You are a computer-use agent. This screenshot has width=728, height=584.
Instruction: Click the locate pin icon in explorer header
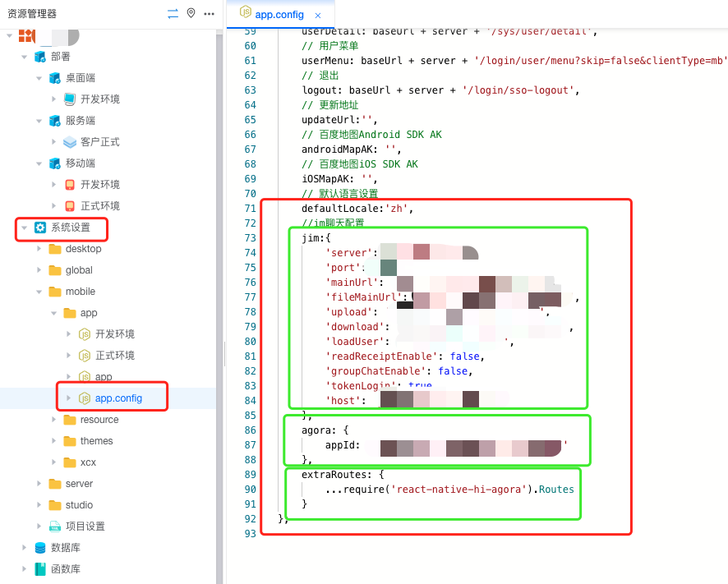pos(191,13)
